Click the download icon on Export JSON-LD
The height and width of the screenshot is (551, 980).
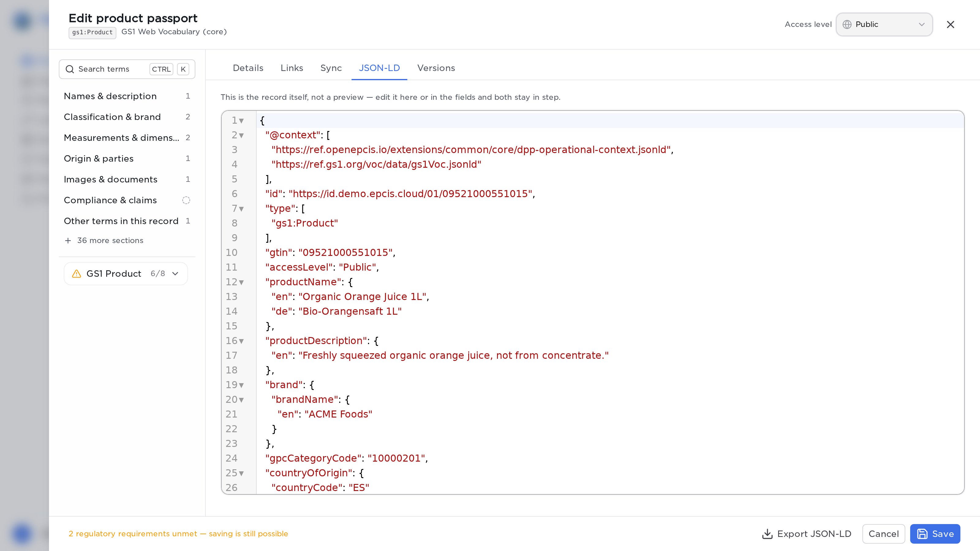coord(767,534)
